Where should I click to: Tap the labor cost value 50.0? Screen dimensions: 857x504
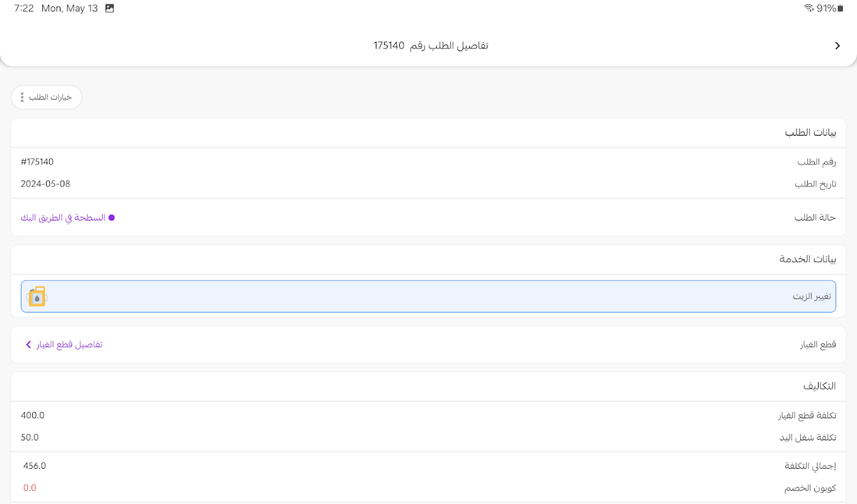tap(30, 437)
